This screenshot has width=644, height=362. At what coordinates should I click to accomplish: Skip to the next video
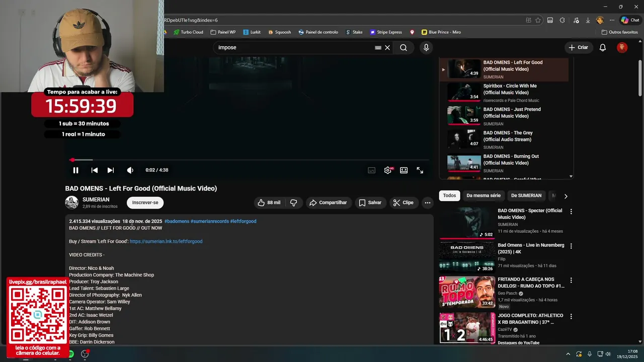(111, 170)
